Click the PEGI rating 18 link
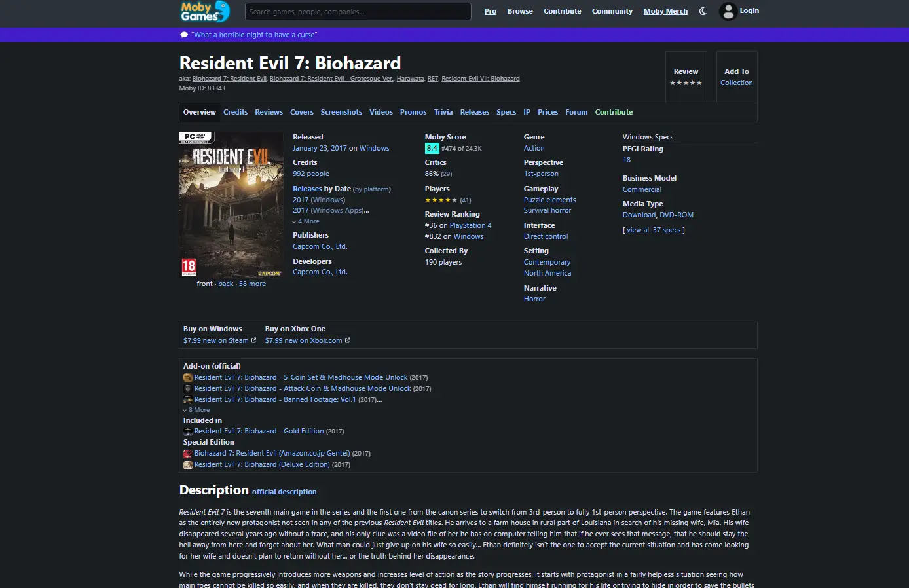This screenshot has height=588, width=909. click(627, 160)
